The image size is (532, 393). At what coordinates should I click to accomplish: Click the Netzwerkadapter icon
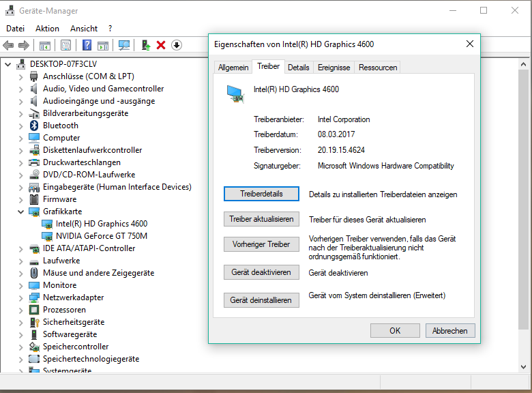[34, 297]
